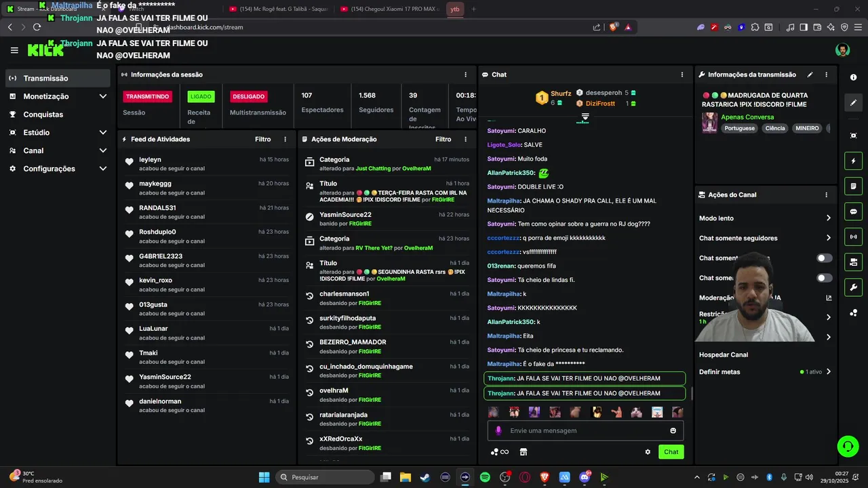Toggle the broadcast signal panel icon

click(853, 237)
